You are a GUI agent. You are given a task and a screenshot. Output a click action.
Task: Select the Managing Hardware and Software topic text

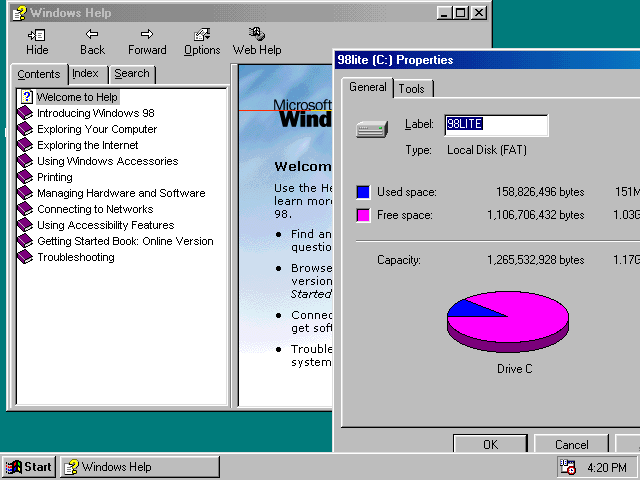pos(121,193)
